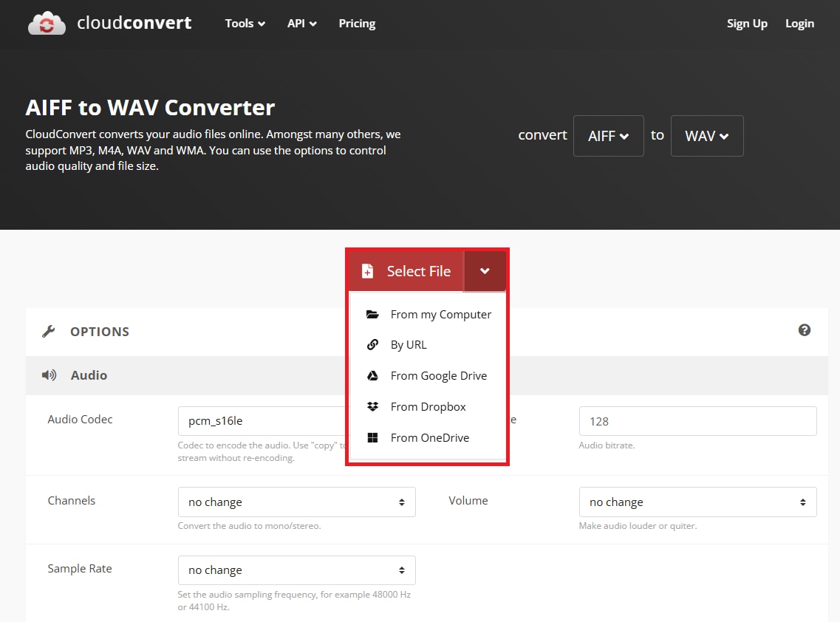
Task: Click the OPTIONS section header text
Action: 100,332
